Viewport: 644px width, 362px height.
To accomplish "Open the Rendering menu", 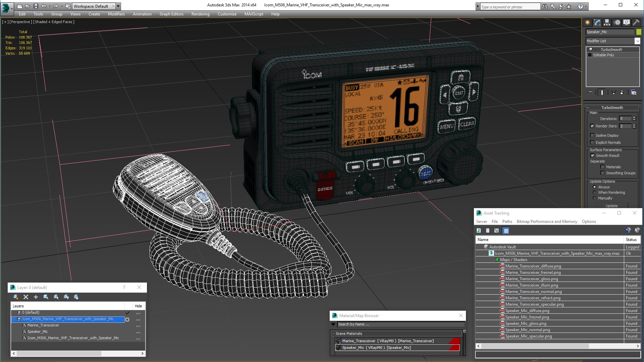I will pos(200,14).
